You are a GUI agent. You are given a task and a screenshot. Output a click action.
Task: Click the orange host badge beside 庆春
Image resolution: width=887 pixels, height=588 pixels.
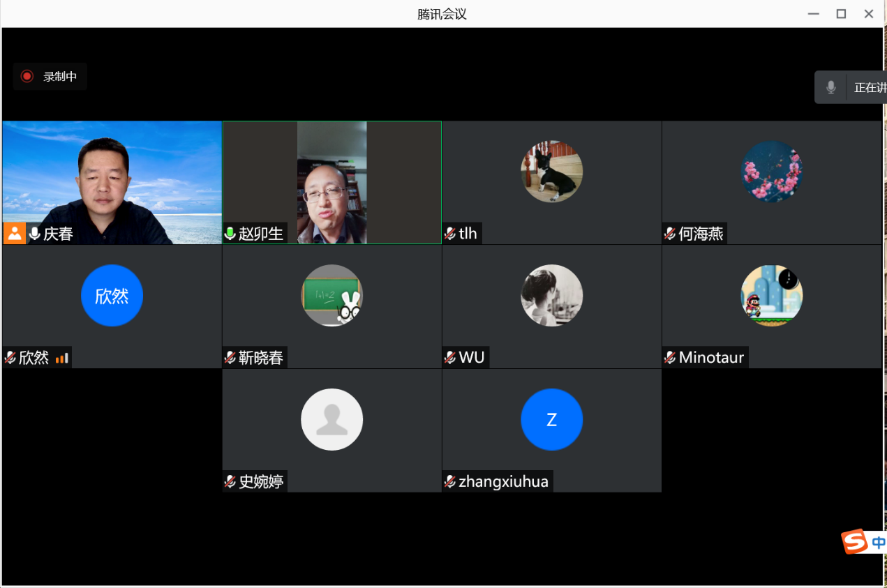[14, 233]
